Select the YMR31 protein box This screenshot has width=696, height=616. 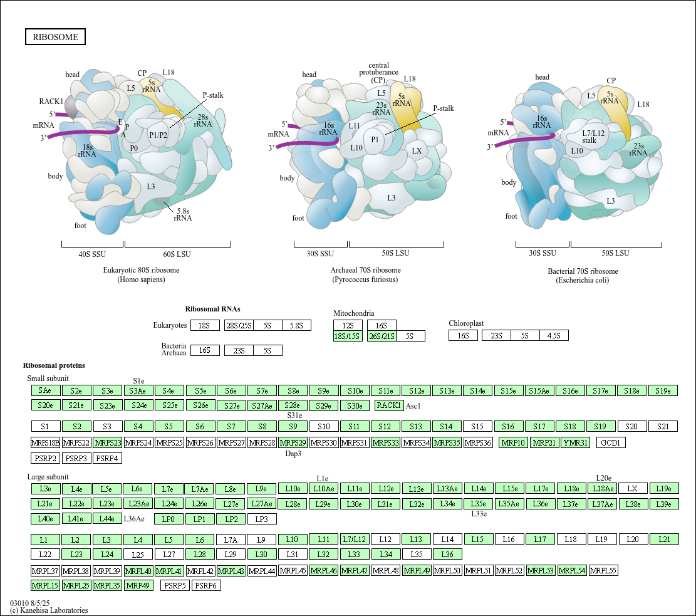(575, 443)
